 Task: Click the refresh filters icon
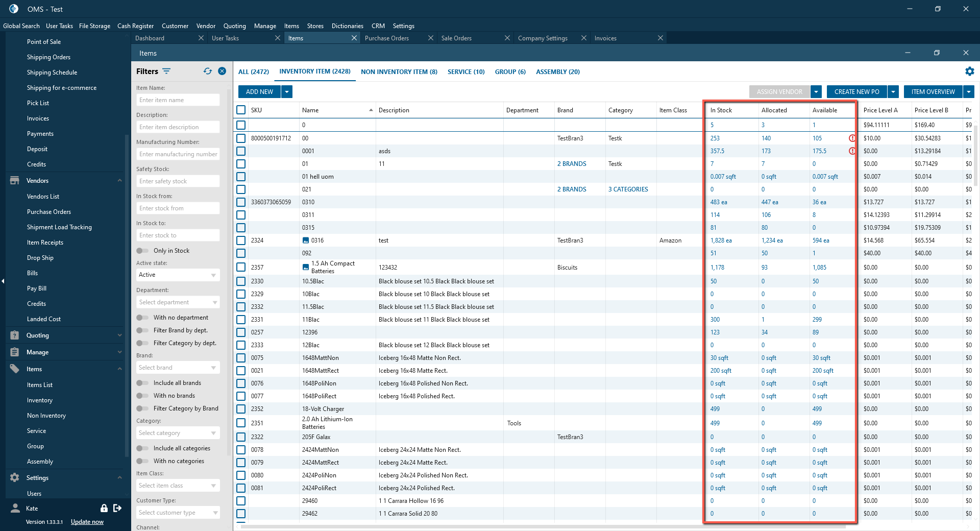[x=207, y=71]
